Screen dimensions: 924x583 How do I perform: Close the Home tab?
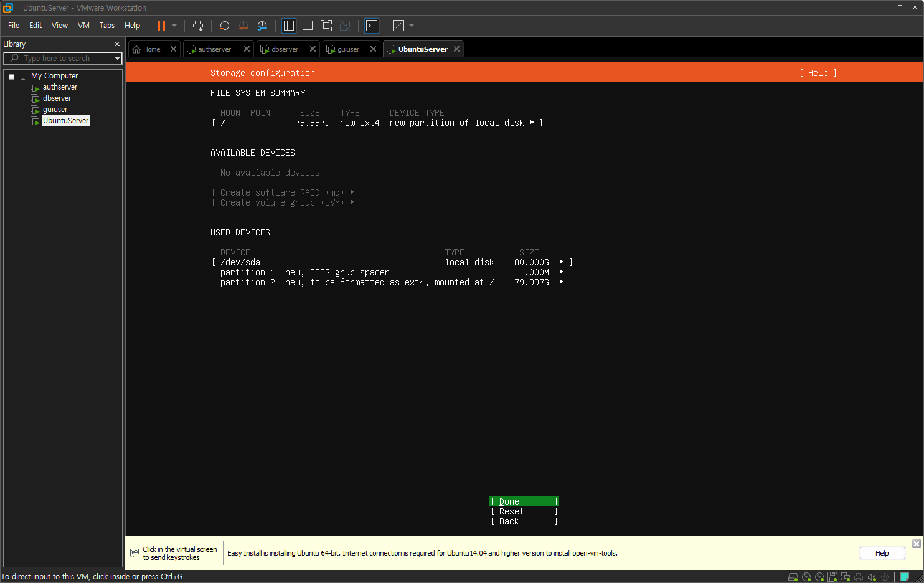(x=173, y=49)
